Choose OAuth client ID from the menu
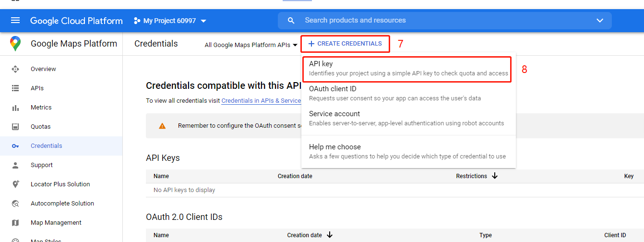 pos(408,94)
